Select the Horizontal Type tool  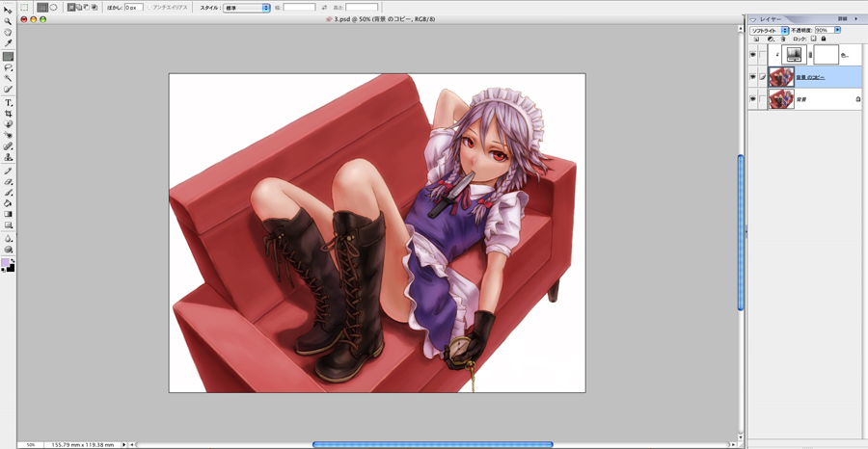point(8,102)
